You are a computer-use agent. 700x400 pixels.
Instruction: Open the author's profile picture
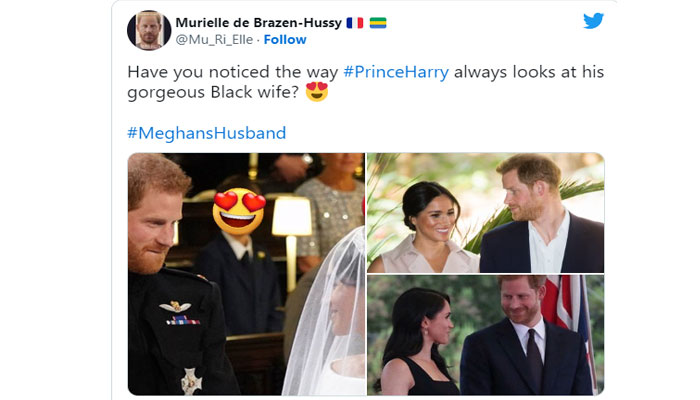(x=149, y=31)
